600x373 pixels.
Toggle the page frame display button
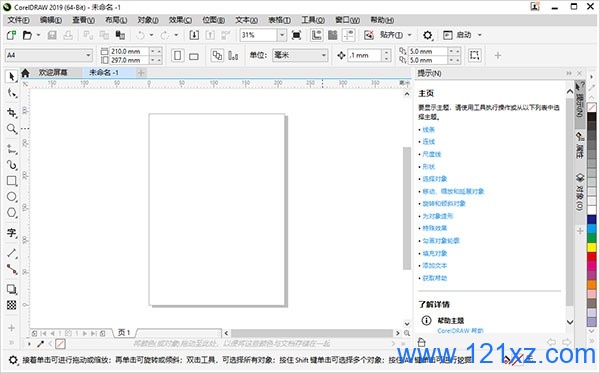[x=474, y=55]
